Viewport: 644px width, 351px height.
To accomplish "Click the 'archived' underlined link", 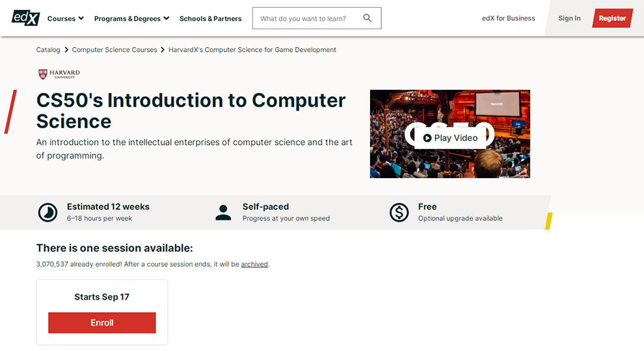I will 254,264.
